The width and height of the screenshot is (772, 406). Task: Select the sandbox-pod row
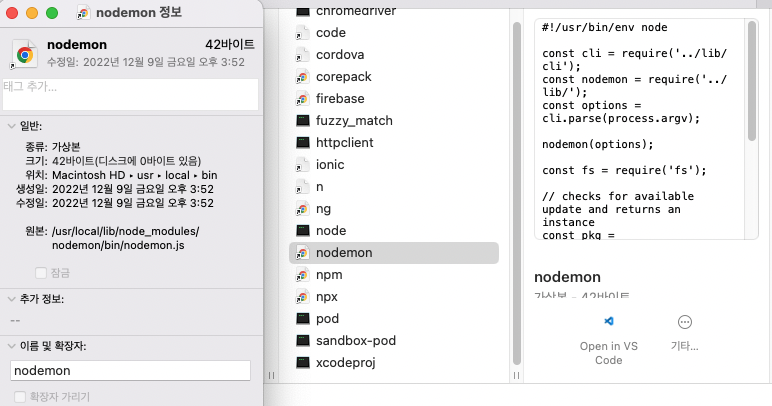(x=394, y=341)
